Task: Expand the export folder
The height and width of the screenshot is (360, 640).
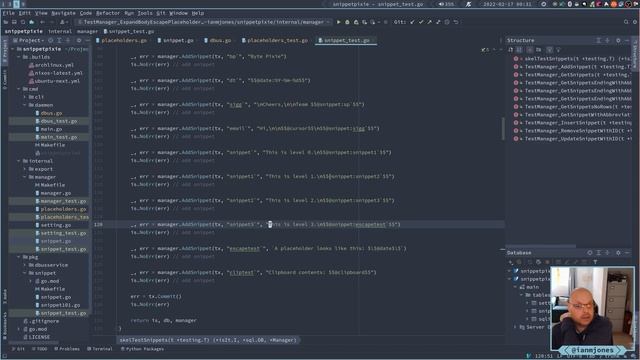Action: (x=25, y=169)
